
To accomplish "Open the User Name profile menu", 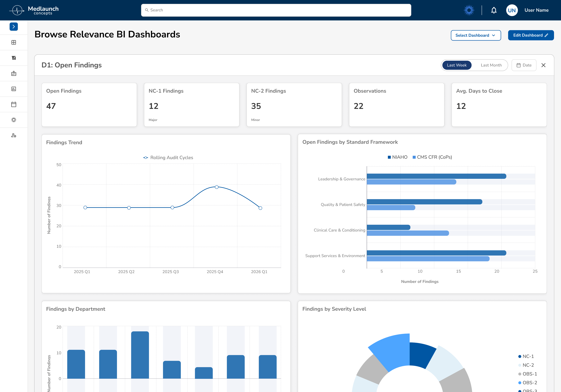I will 536,10.
